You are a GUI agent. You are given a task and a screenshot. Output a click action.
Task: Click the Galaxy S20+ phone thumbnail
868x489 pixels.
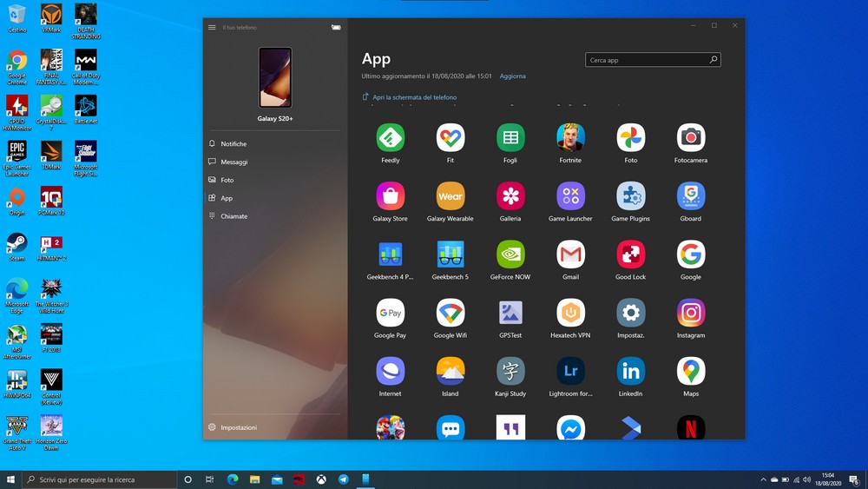pos(275,77)
